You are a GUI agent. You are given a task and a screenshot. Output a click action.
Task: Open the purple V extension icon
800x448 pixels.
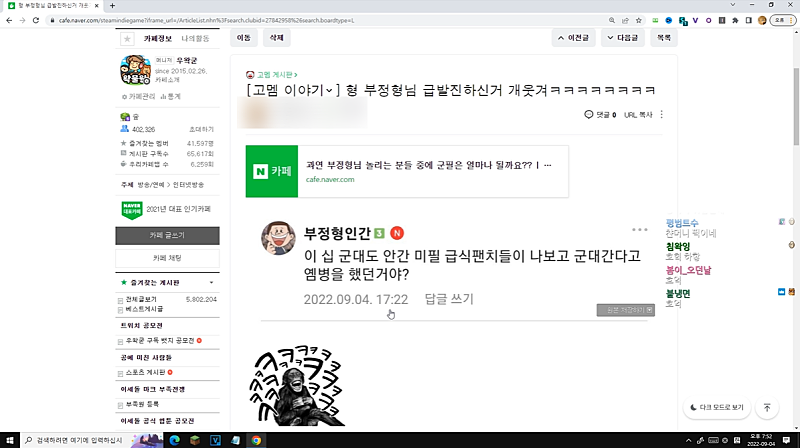(x=695, y=20)
